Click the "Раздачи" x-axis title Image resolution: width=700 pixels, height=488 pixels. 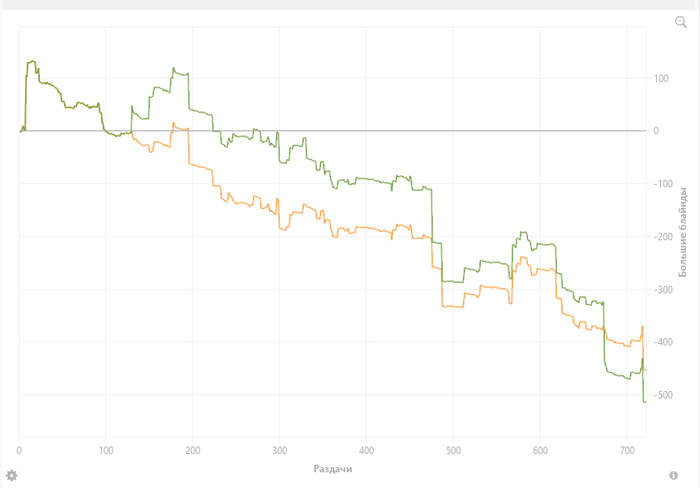coord(333,468)
